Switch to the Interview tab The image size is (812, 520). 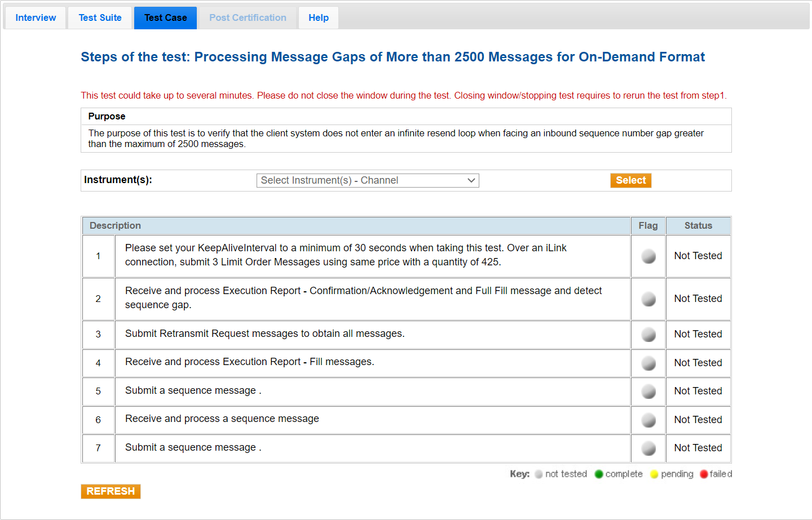point(36,18)
